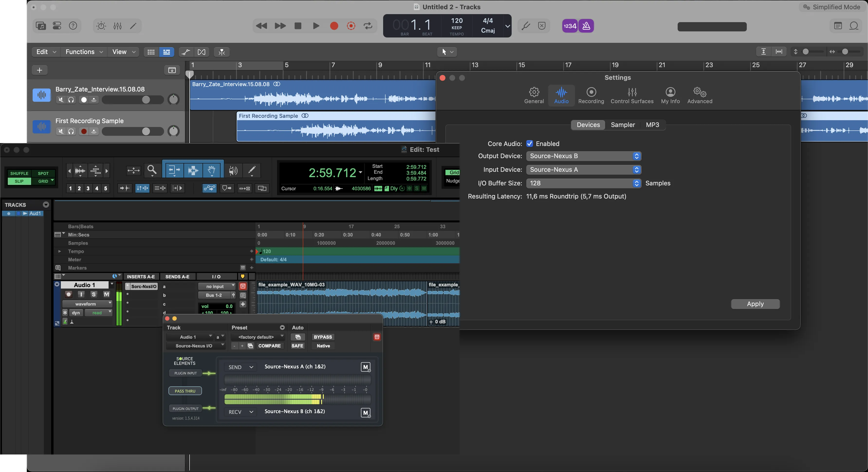Open Control Surfaces tab in Settings
868x472 pixels.
632,96
